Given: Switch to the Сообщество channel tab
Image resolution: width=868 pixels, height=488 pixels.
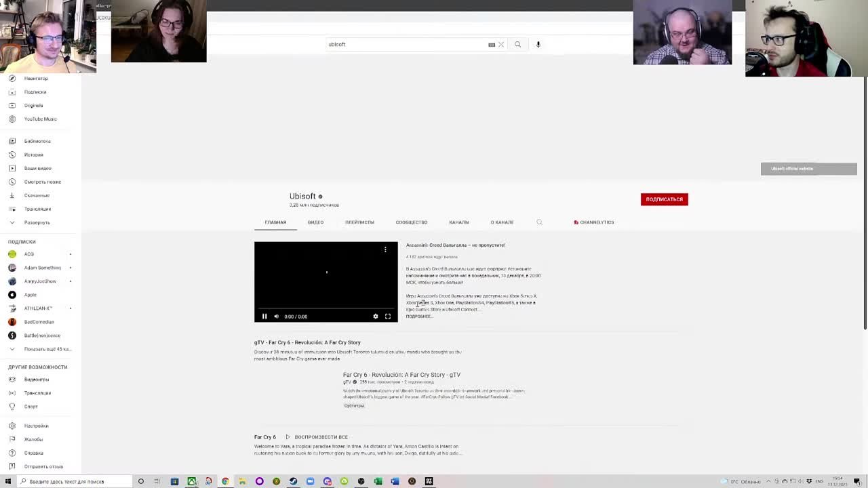Looking at the screenshot, I should tap(412, 222).
